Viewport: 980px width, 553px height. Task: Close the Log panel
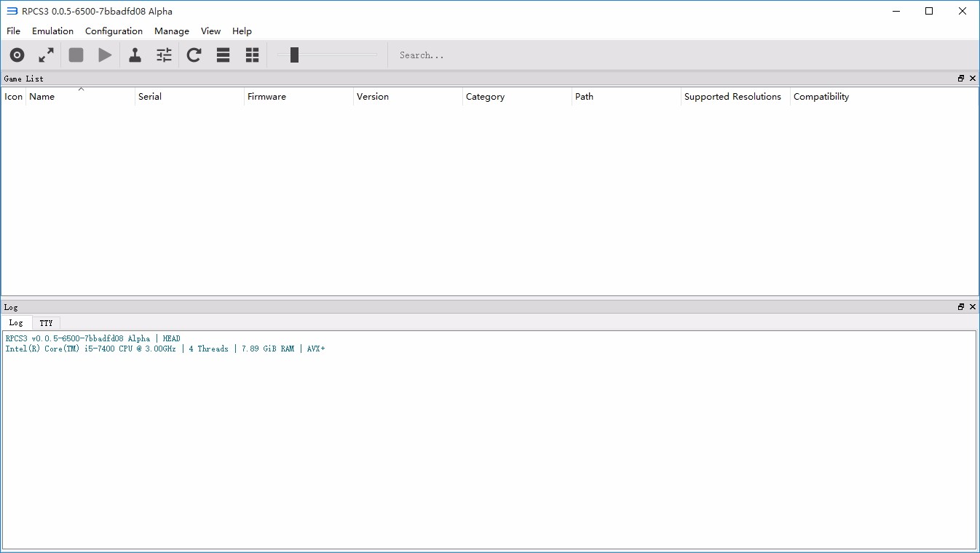click(973, 307)
